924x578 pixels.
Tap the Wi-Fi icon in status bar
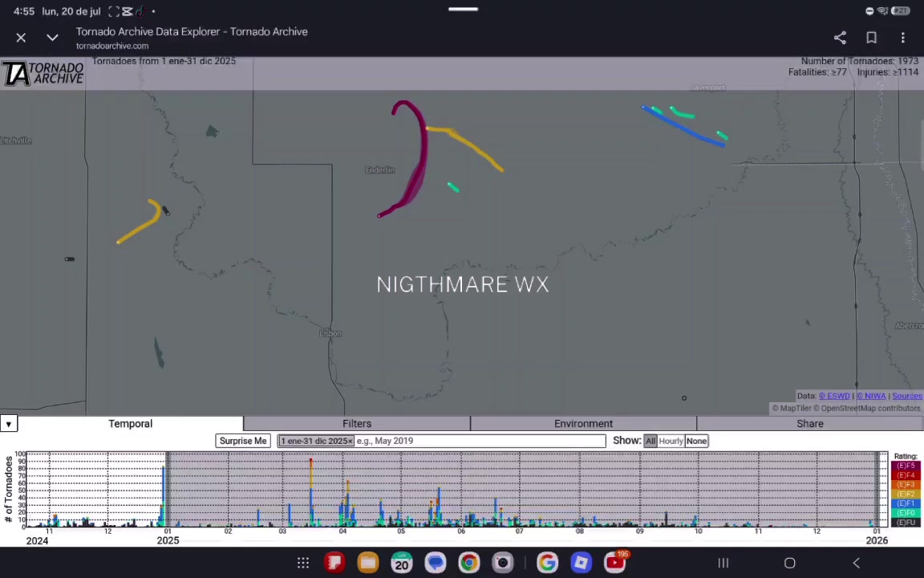pyautogui.click(x=882, y=10)
